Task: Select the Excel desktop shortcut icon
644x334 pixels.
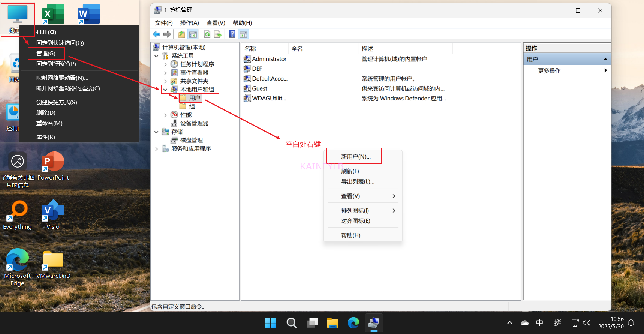Action: click(x=53, y=14)
